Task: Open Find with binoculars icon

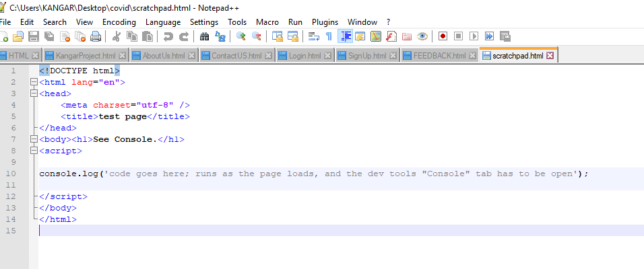Action: pyautogui.click(x=205, y=36)
